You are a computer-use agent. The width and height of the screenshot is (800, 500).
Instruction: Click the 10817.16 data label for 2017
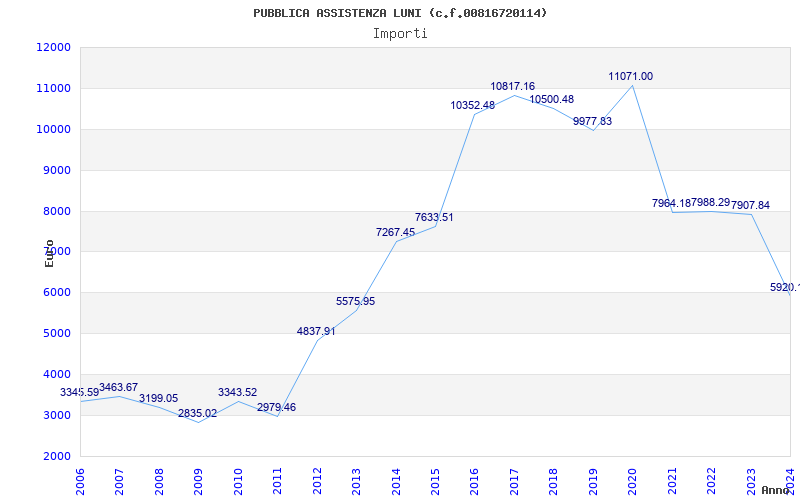(512, 87)
